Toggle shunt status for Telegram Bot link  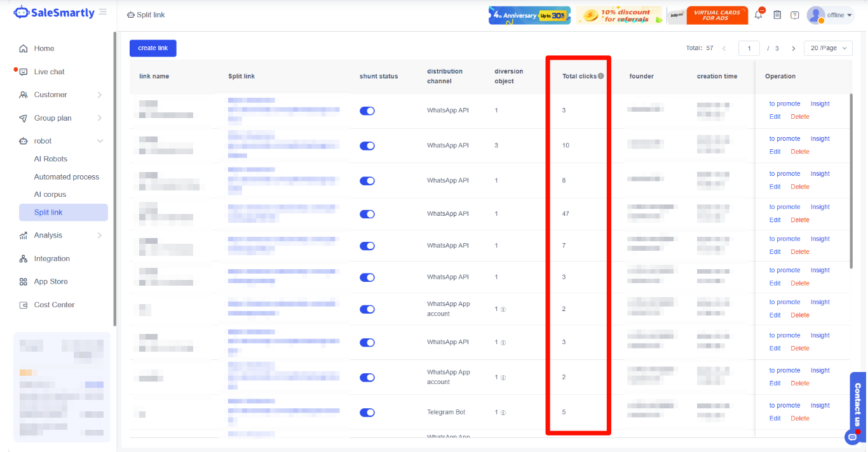pyautogui.click(x=367, y=413)
